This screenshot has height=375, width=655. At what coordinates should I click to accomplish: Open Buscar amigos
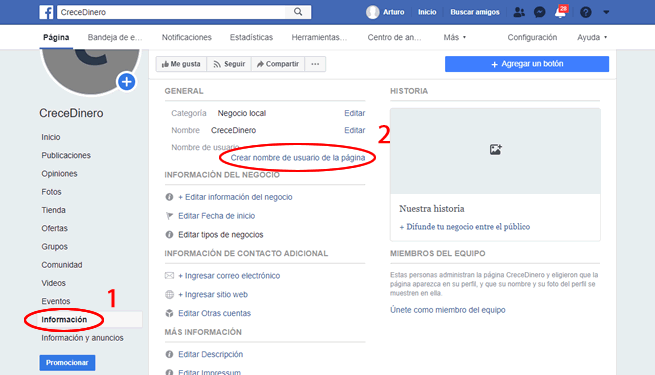(x=475, y=12)
